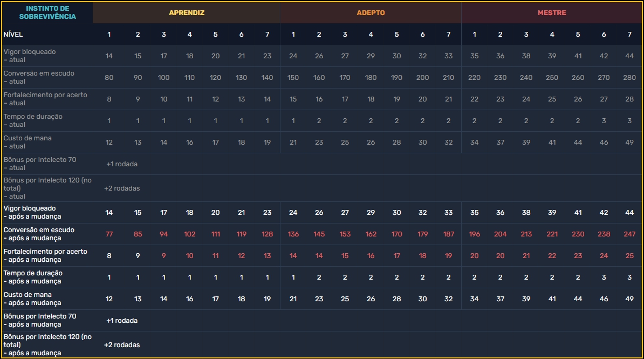Click 'Vigor bloqueado – após a mudança' label
Image resolution: width=644 pixels, height=359 pixels.
point(32,213)
